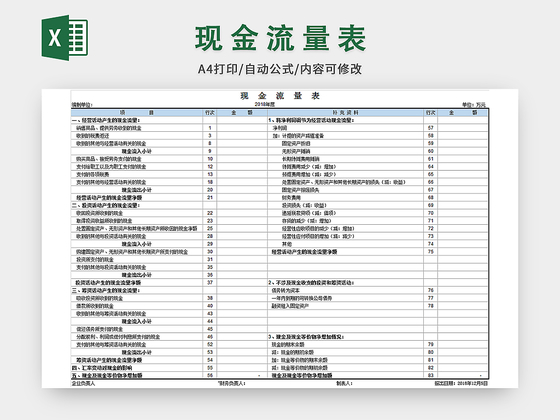Click line number 69 cell
Image resolution: width=560 pixels, height=420 pixels.
[430, 205]
